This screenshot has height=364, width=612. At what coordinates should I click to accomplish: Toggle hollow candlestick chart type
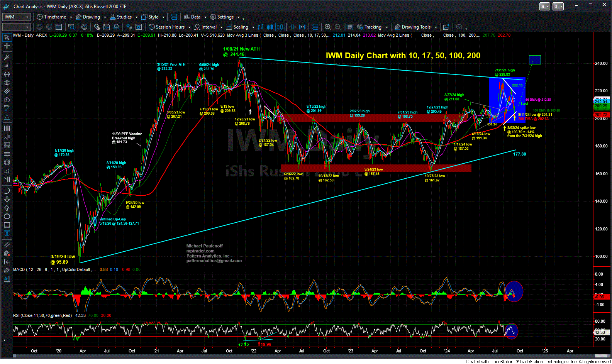point(280,27)
